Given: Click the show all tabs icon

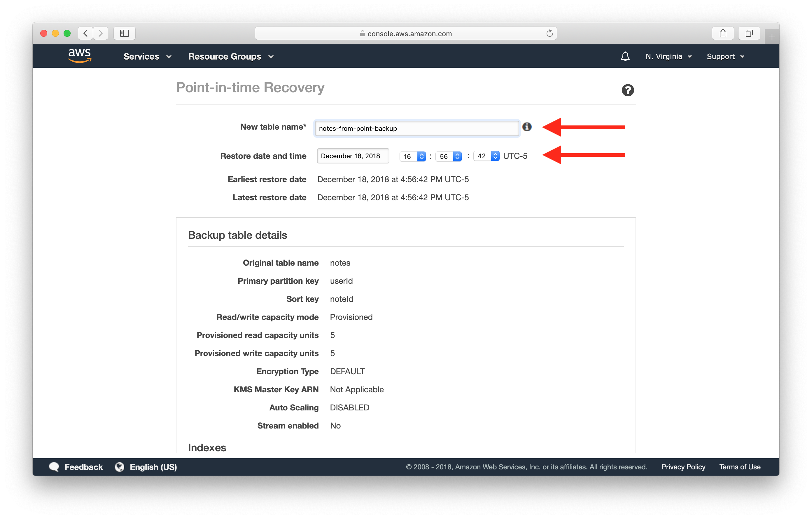Looking at the screenshot, I should pyautogui.click(x=749, y=33).
